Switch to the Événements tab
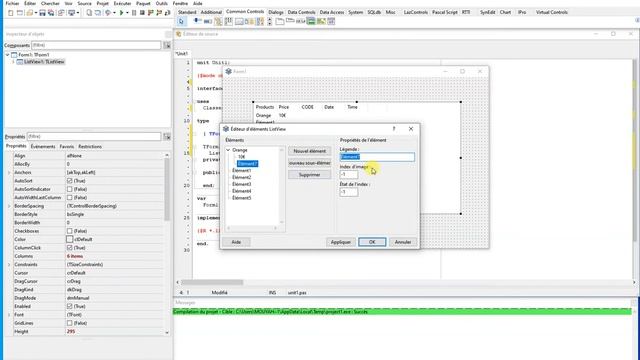This screenshot has height=360, width=640. (43, 146)
